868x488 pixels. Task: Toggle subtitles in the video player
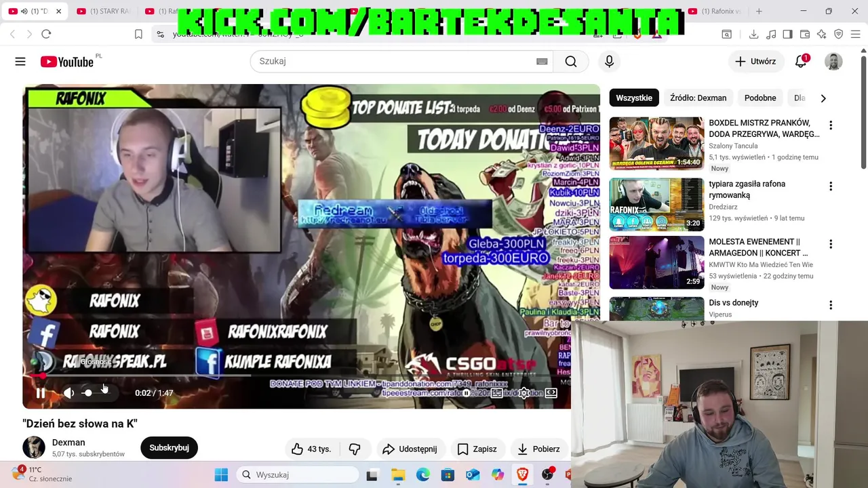(496, 393)
